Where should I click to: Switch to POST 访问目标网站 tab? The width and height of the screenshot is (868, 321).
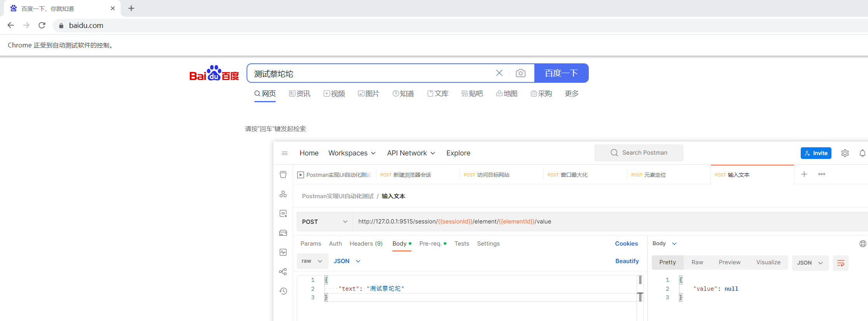tap(486, 175)
